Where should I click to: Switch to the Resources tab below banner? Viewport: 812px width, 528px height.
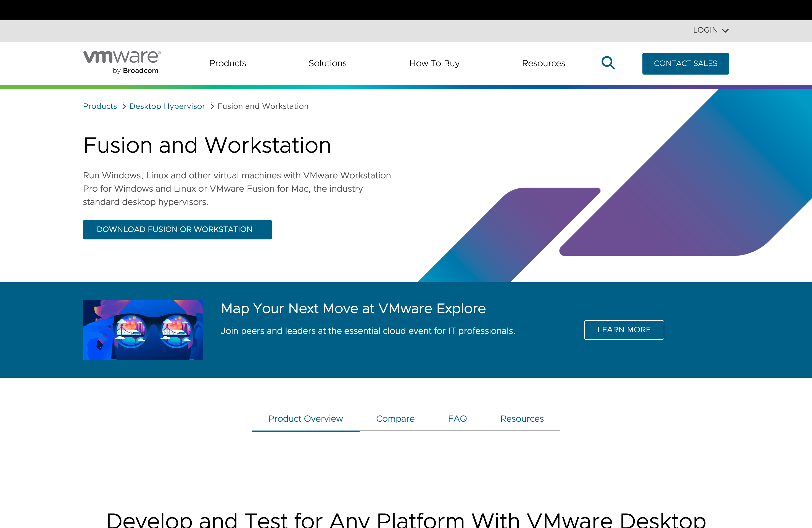522,419
